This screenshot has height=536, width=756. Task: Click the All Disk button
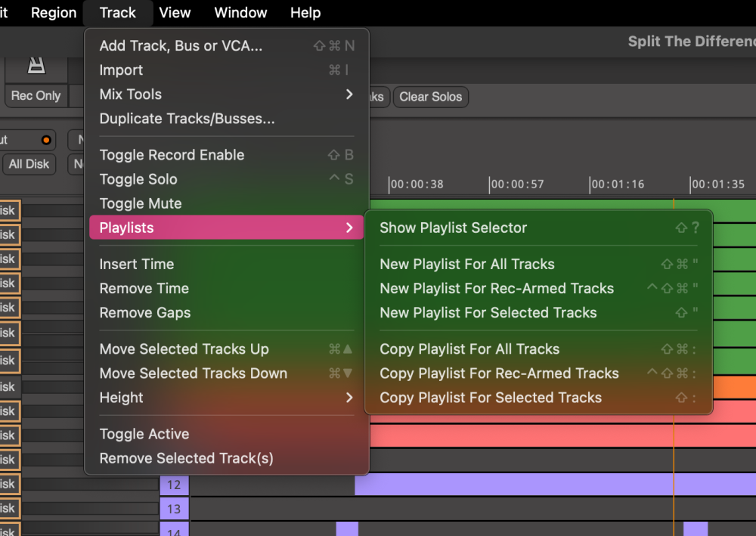29,164
